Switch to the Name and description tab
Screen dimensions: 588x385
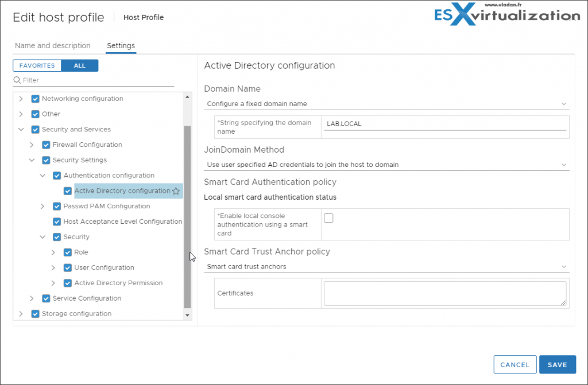[x=52, y=46]
